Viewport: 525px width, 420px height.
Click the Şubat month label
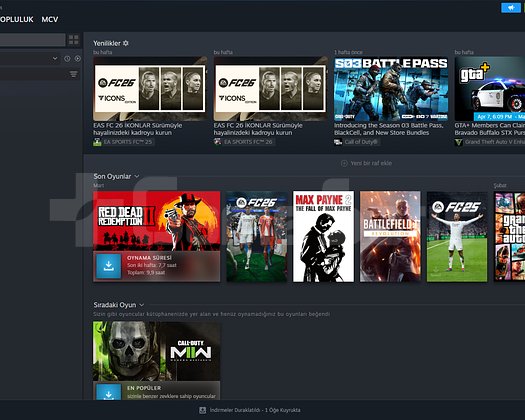[x=500, y=185]
